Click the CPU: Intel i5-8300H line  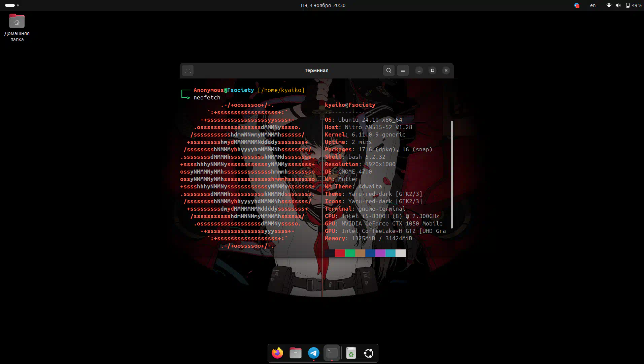point(382,216)
